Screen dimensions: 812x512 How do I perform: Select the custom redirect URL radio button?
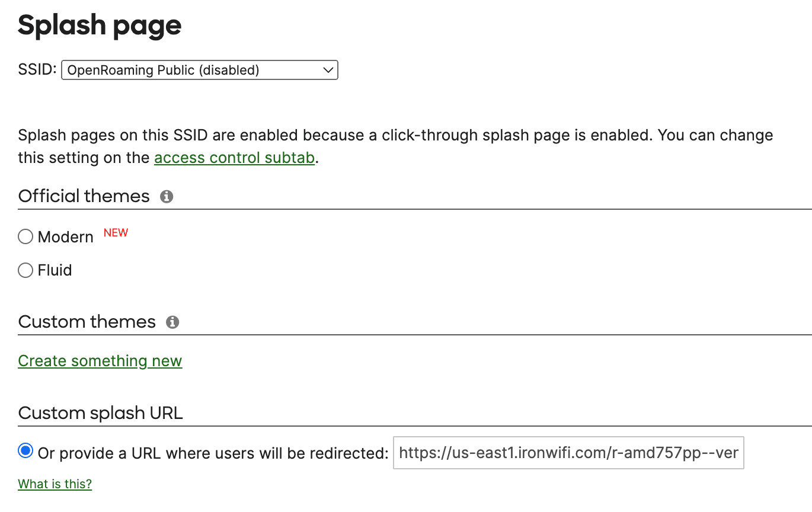pos(25,452)
